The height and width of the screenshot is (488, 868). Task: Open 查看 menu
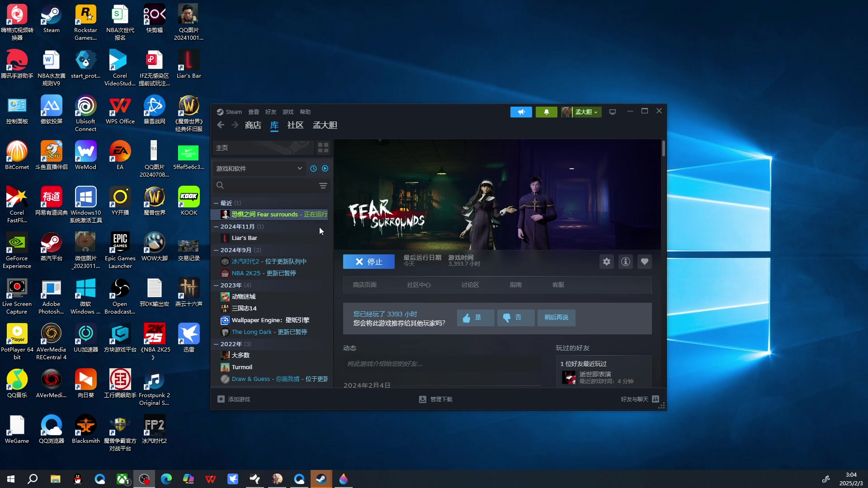point(254,112)
